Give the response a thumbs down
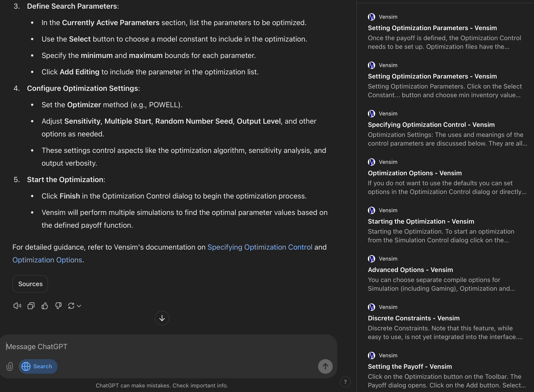The width and height of the screenshot is (534, 392). tap(58, 306)
